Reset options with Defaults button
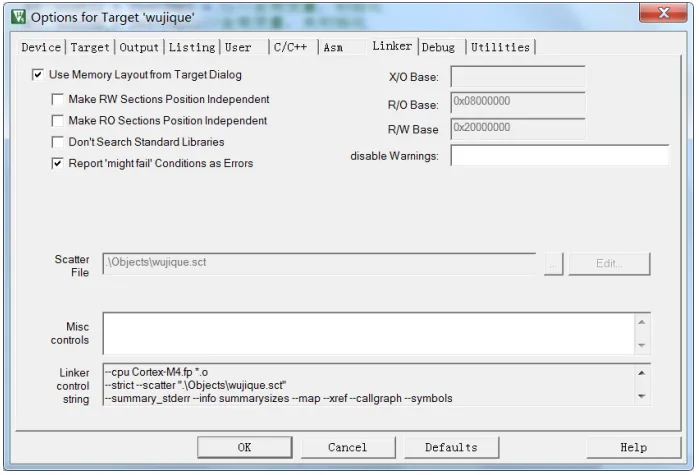 click(451, 447)
